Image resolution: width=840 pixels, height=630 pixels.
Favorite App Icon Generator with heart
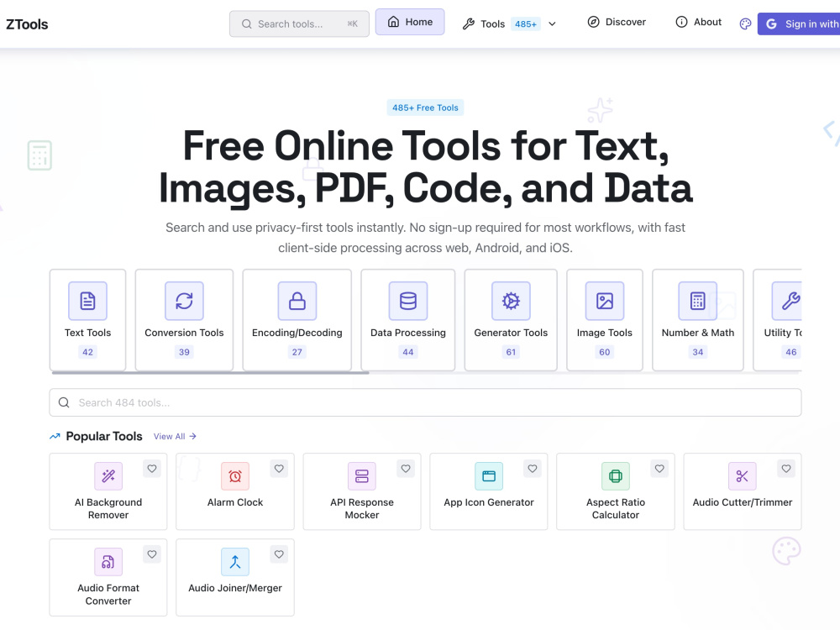coord(533,469)
